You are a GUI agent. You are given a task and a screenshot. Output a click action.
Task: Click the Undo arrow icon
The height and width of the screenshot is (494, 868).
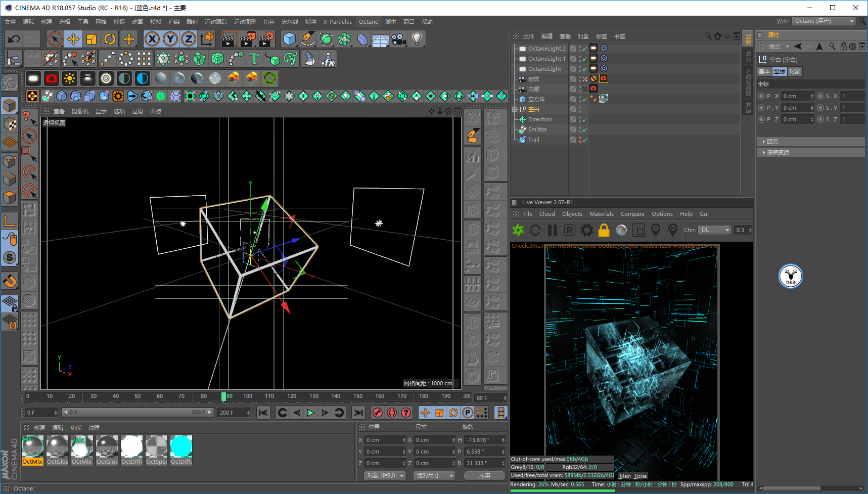[14, 39]
